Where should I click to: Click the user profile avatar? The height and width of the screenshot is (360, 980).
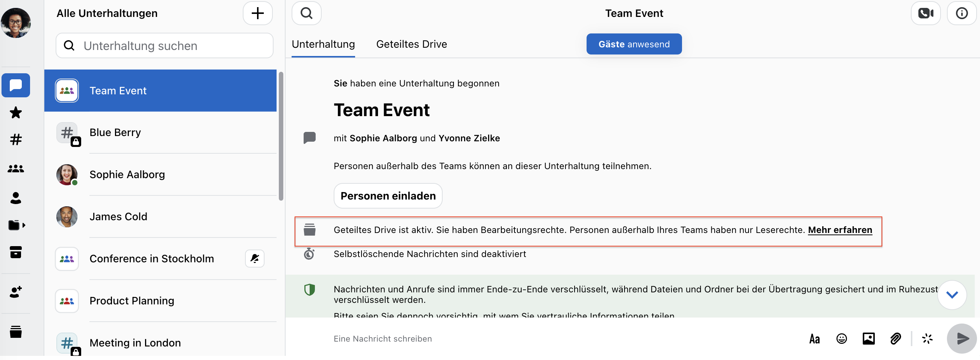coord(16,23)
